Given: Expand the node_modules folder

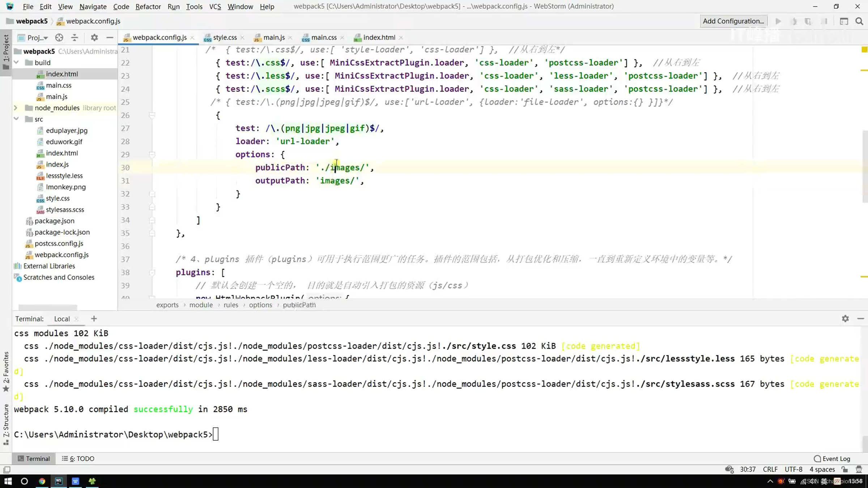Looking at the screenshot, I should (16, 108).
